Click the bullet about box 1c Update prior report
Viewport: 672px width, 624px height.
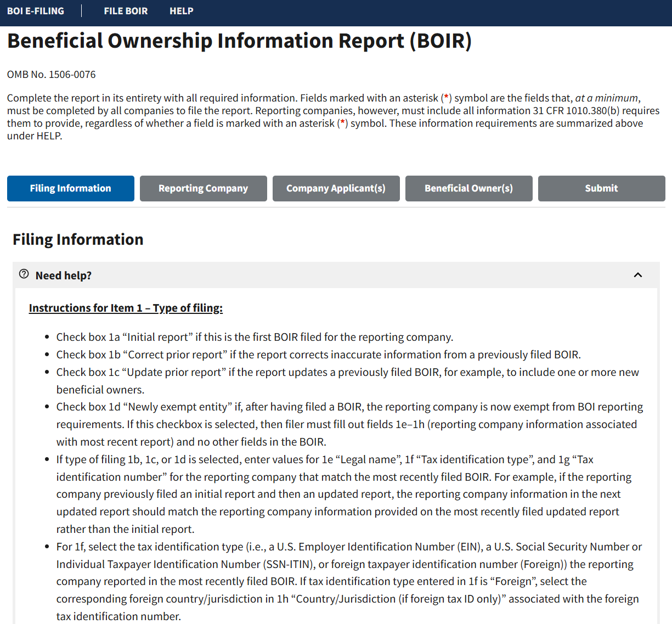click(348, 381)
